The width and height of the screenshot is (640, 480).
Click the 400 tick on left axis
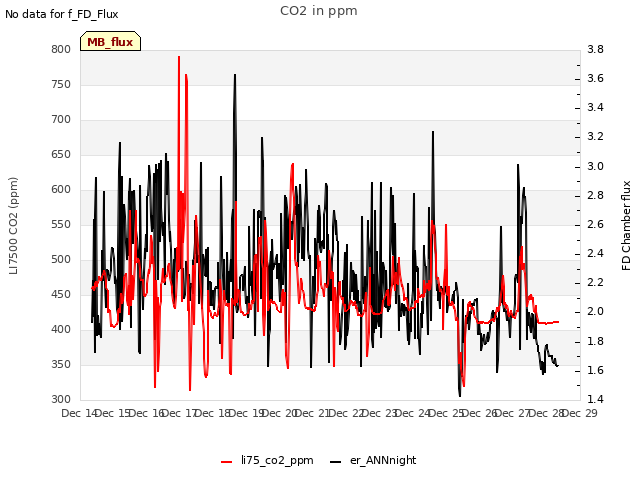61,329
